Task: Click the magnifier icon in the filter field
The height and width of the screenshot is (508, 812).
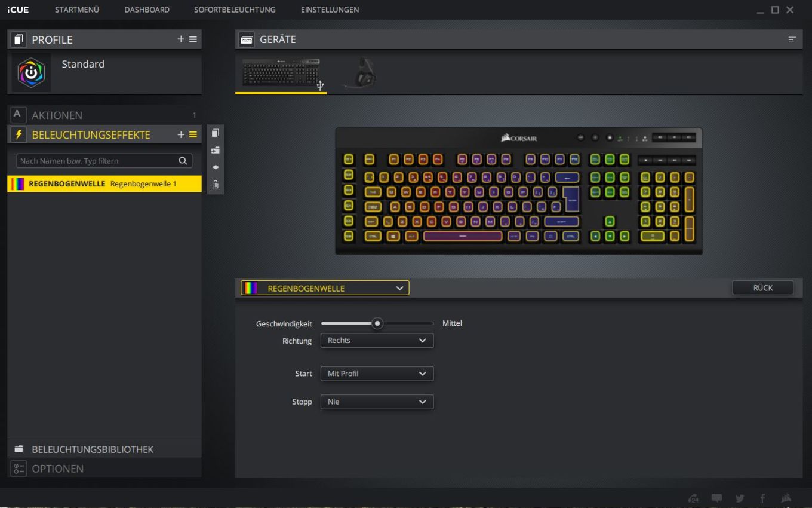Action: 183,161
